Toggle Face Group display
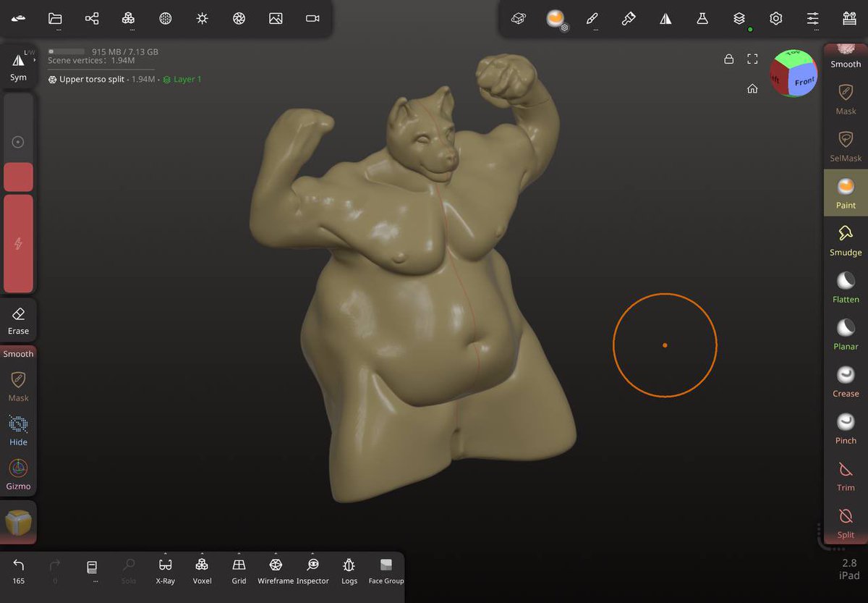Viewport: 868px width, 603px height. coord(386,570)
